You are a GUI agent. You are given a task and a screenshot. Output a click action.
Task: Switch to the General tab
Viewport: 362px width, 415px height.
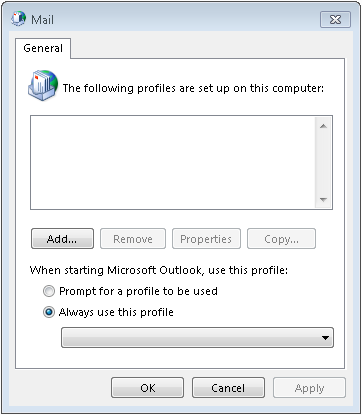click(43, 48)
